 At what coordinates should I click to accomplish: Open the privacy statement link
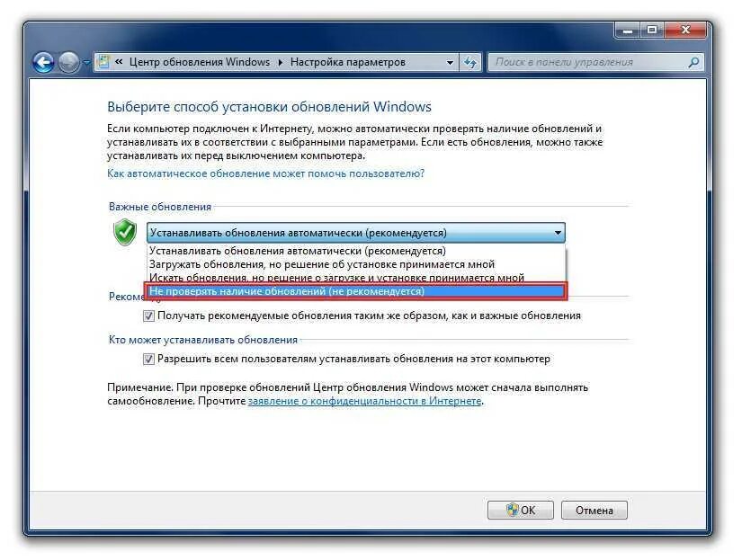click(x=364, y=401)
